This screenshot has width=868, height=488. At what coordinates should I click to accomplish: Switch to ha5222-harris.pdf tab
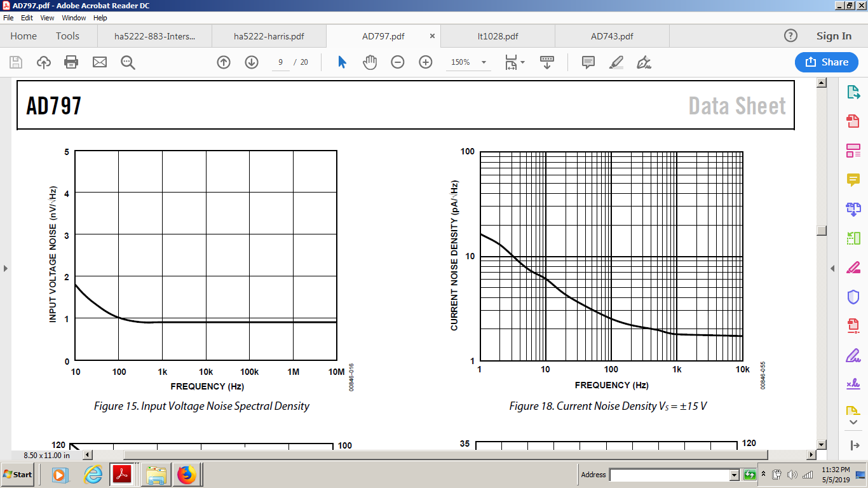269,36
